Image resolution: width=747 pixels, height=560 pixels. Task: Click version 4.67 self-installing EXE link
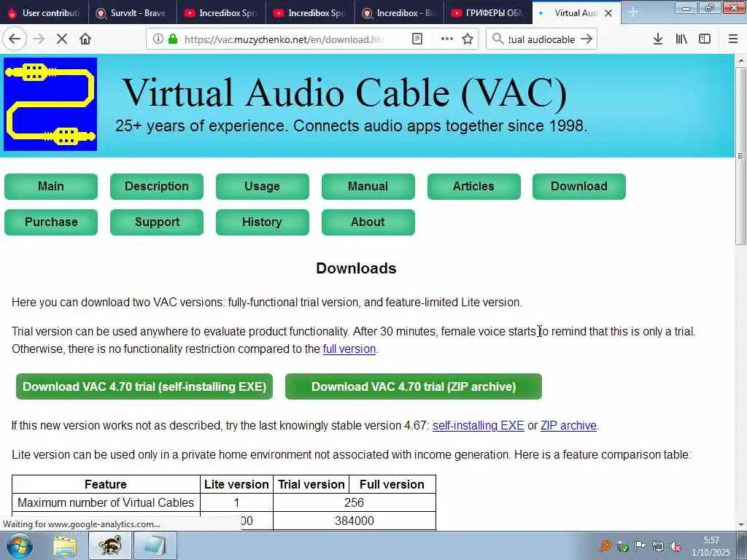coord(479,426)
